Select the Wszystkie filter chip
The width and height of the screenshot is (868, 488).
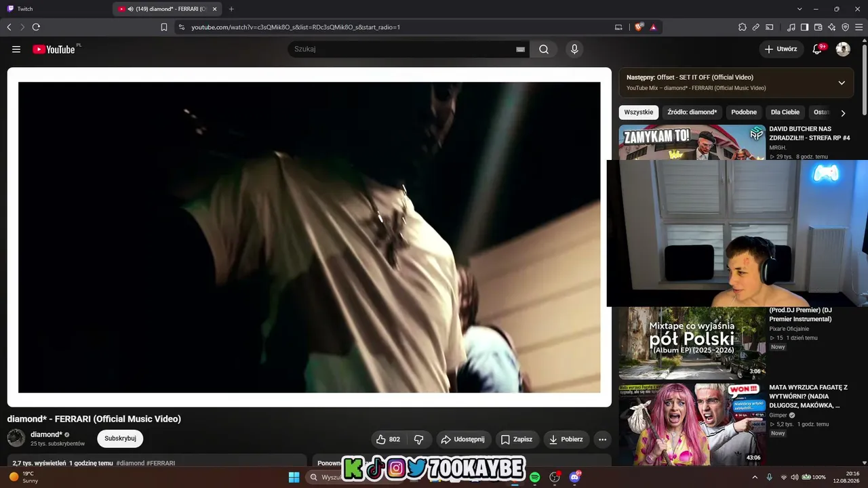coord(639,113)
